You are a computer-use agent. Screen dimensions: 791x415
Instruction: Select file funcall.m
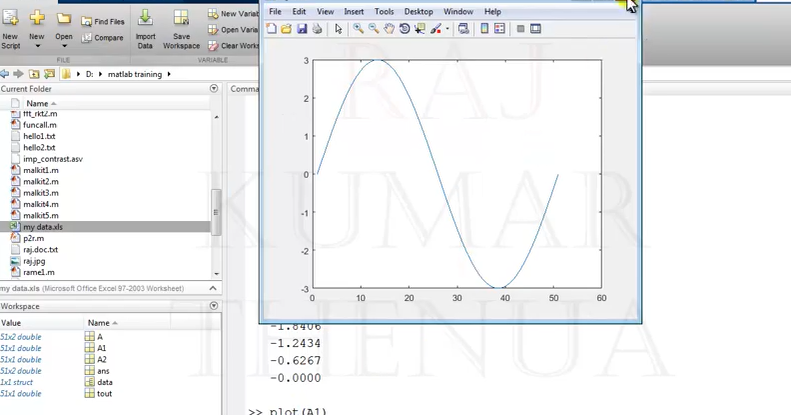(x=39, y=125)
